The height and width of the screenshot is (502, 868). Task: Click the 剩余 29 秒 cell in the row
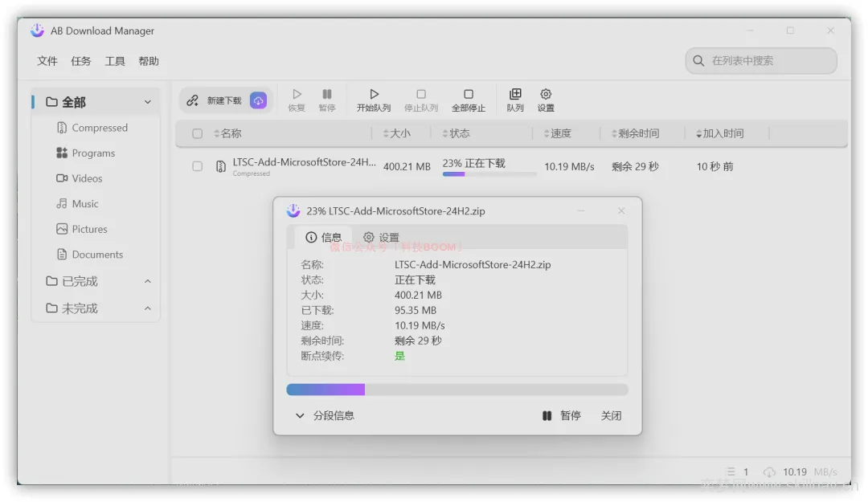click(635, 166)
